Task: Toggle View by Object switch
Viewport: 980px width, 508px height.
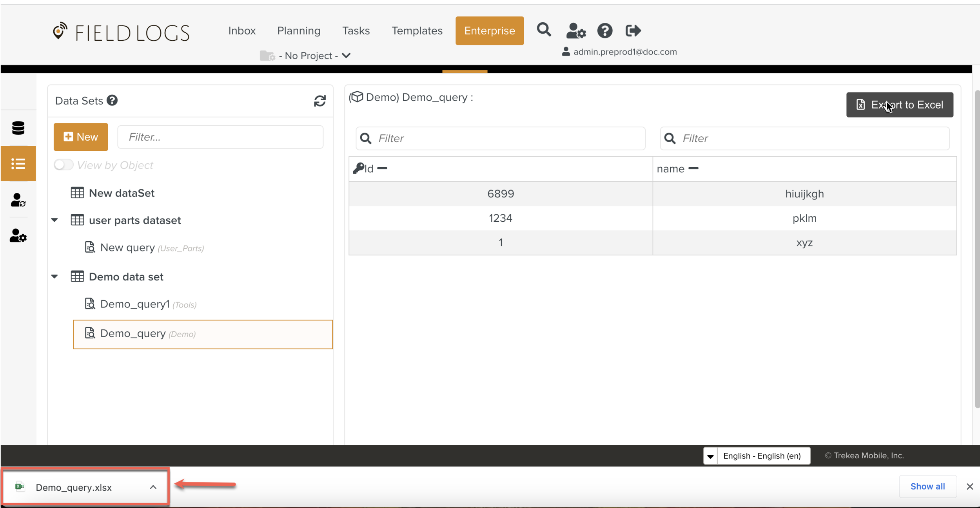Action: coord(64,165)
